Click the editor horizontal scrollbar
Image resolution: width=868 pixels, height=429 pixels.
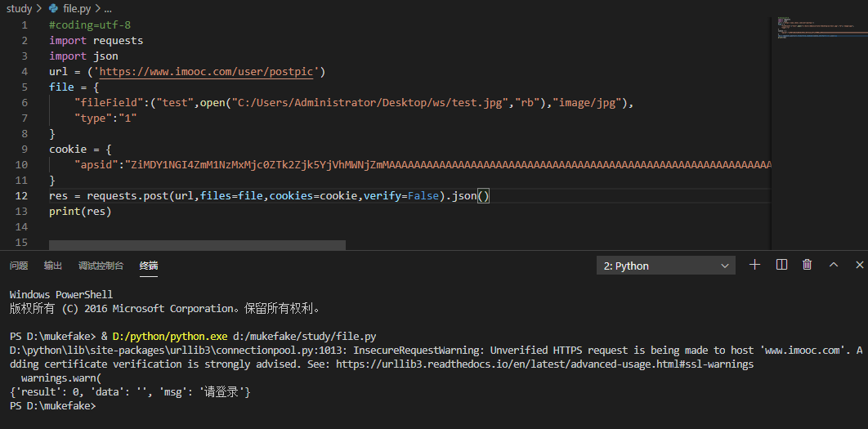click(197, 244)
